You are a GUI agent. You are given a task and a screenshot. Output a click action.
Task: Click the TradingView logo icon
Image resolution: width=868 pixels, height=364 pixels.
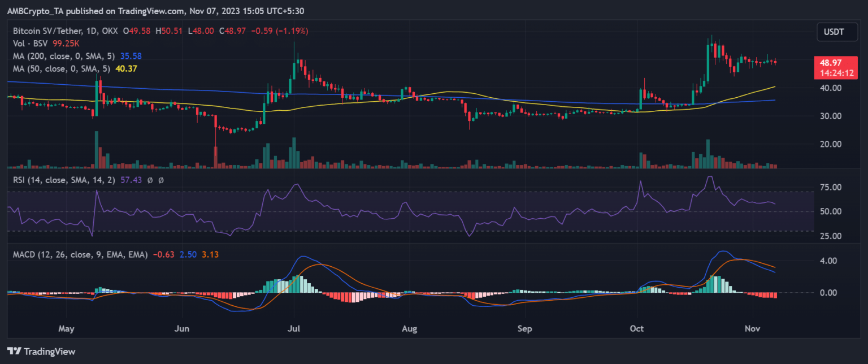(x=15, y=352)
